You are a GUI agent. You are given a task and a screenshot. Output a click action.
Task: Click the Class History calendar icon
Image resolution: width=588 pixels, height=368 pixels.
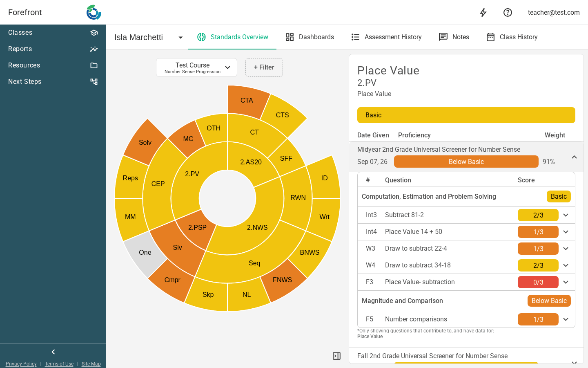[x=490, y=37]
